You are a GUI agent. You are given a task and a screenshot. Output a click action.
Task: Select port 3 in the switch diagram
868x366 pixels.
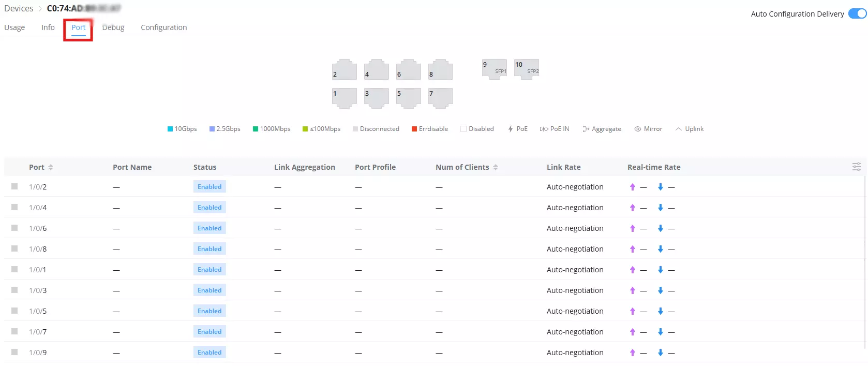click(x=376, y=98)
